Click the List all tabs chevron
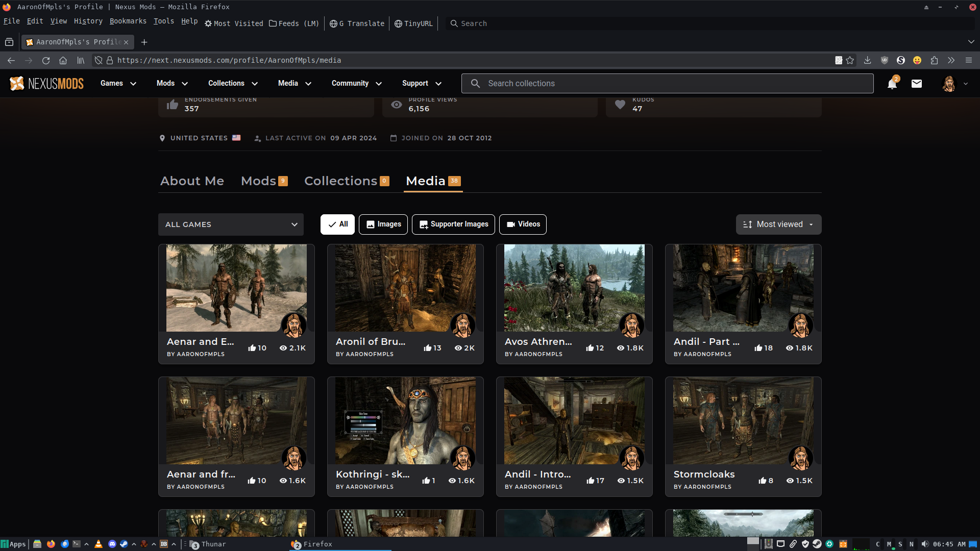Screen dimensions: 980x551 [971, 42]
